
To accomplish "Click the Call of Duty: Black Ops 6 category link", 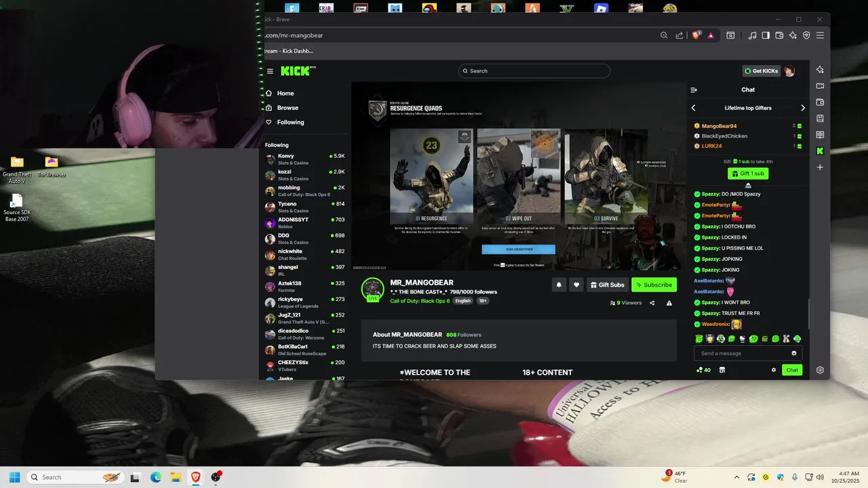I will tap(420, 301).
